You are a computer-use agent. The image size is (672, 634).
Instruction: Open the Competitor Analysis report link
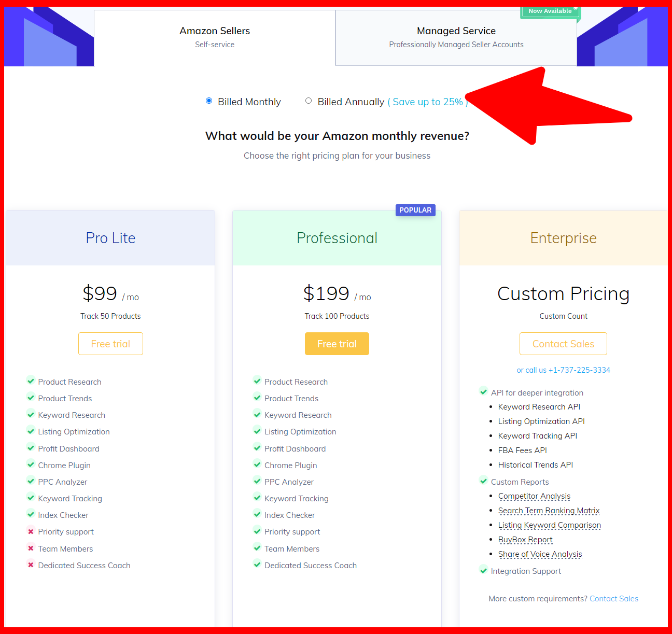point(534,496)
